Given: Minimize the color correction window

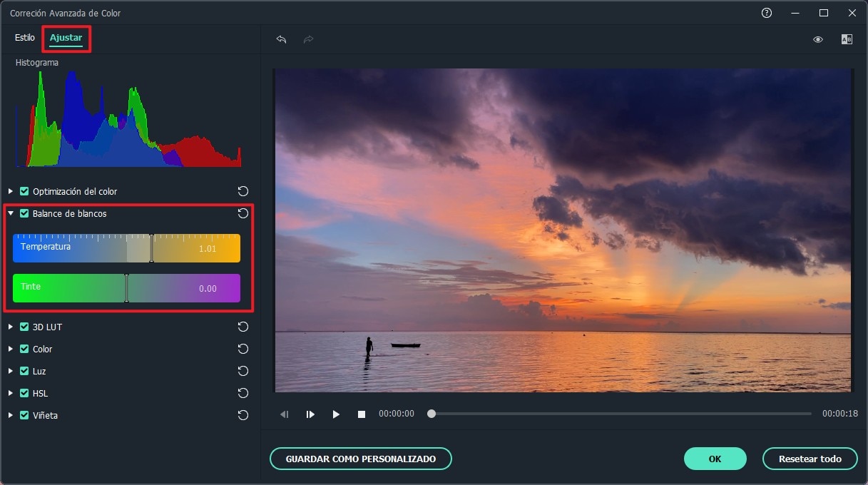Looking at the screenshot, I should (795, 13).
